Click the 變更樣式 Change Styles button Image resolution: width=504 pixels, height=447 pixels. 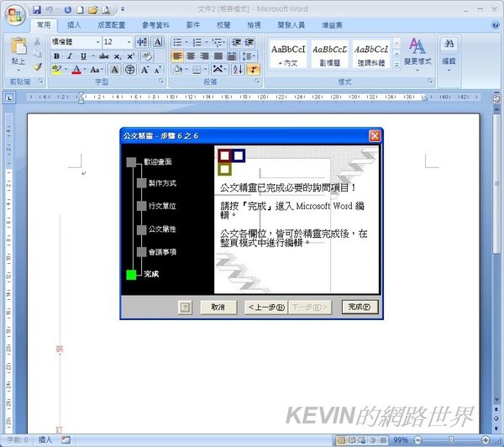(x=417, y=55)
